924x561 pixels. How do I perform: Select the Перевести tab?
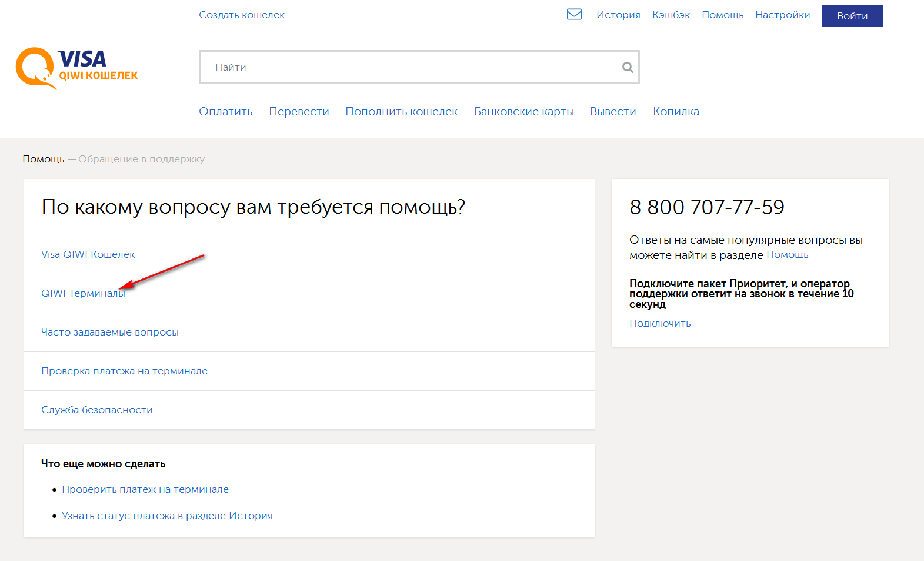(x=299, y=111)
